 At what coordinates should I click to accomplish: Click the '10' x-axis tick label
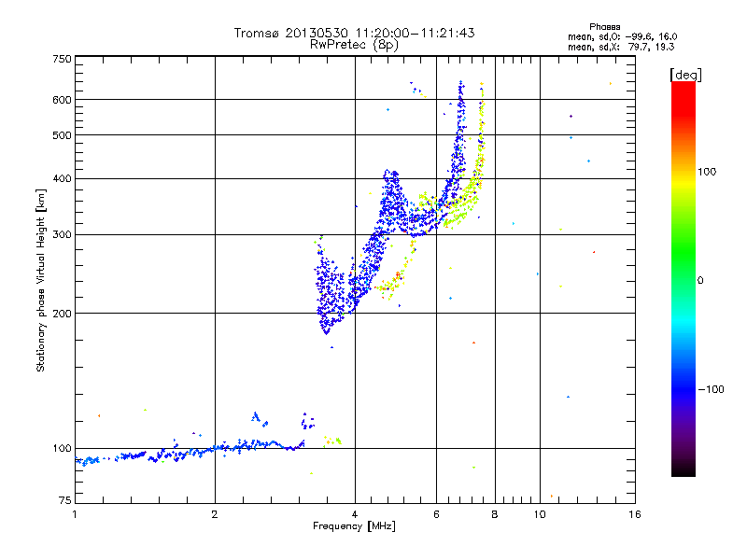[540, 514]
